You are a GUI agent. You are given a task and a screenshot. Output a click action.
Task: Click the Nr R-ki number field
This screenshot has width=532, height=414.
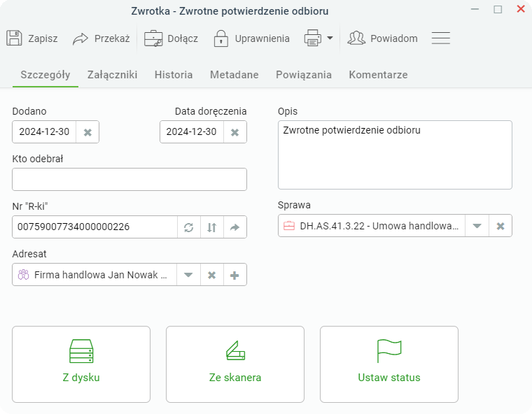tap(95, 227)
